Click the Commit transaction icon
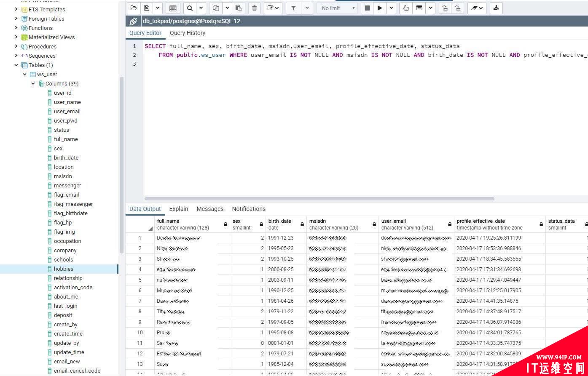This screenshot has height=376, width=588. pyautogui.click(x=445, y=8)
